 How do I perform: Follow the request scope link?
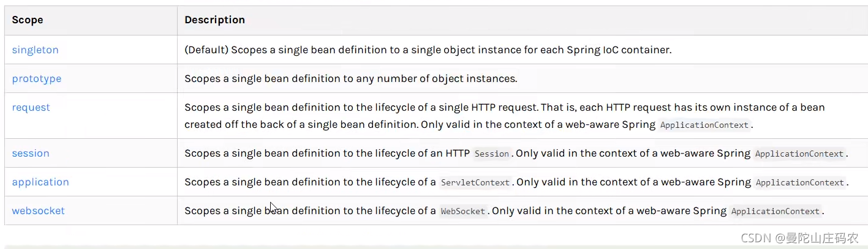(31, 108)
